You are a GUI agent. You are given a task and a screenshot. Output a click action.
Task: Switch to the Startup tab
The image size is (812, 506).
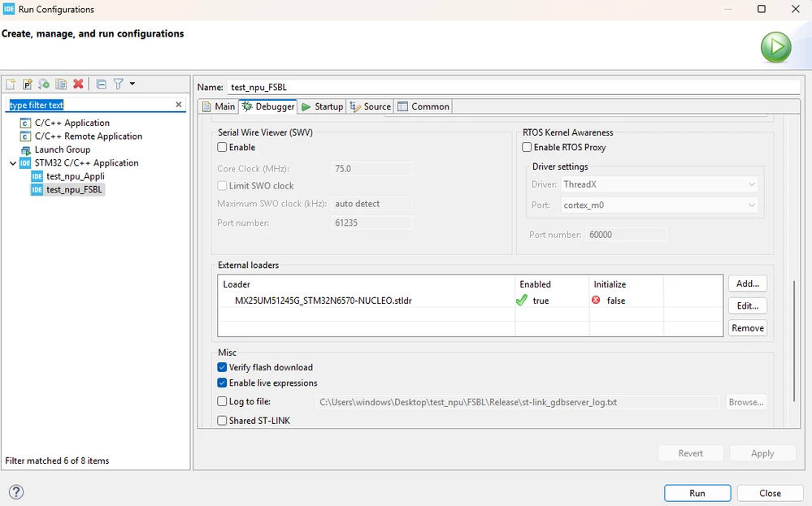tap(322, 106)
